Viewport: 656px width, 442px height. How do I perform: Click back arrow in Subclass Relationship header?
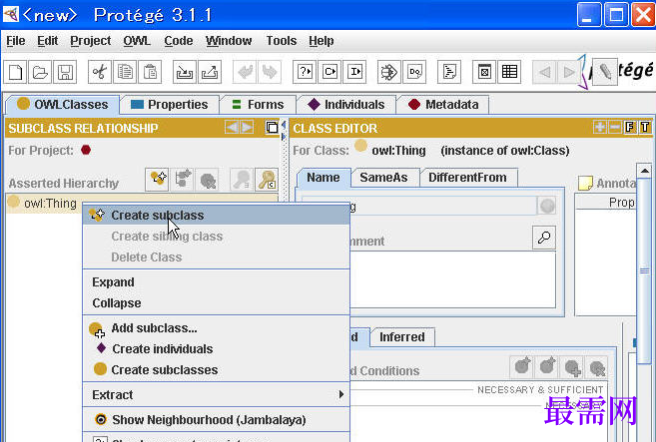click(231, 127)
